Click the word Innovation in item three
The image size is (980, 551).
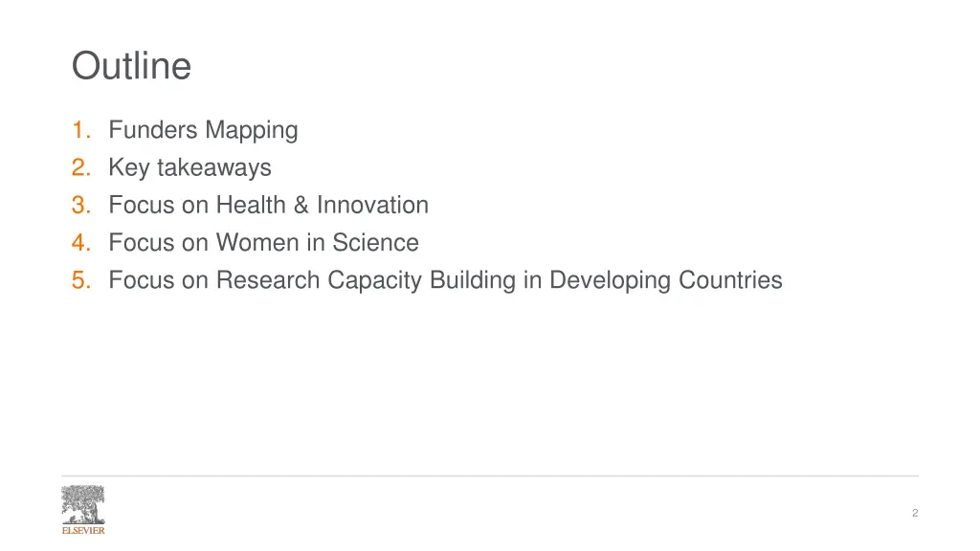coord(372,205)
